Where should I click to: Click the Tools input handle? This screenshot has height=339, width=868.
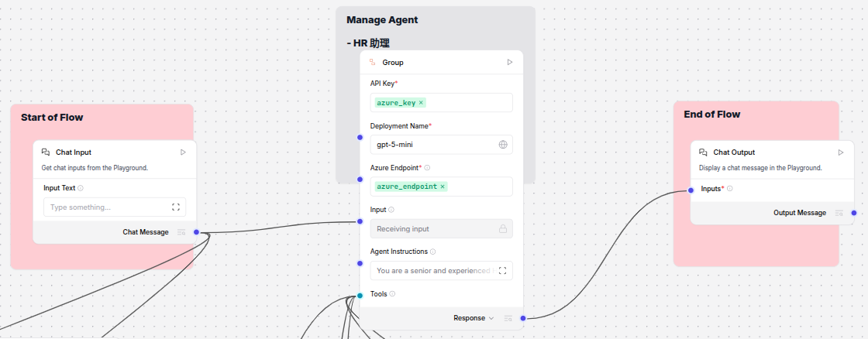(x=360, y=296)
